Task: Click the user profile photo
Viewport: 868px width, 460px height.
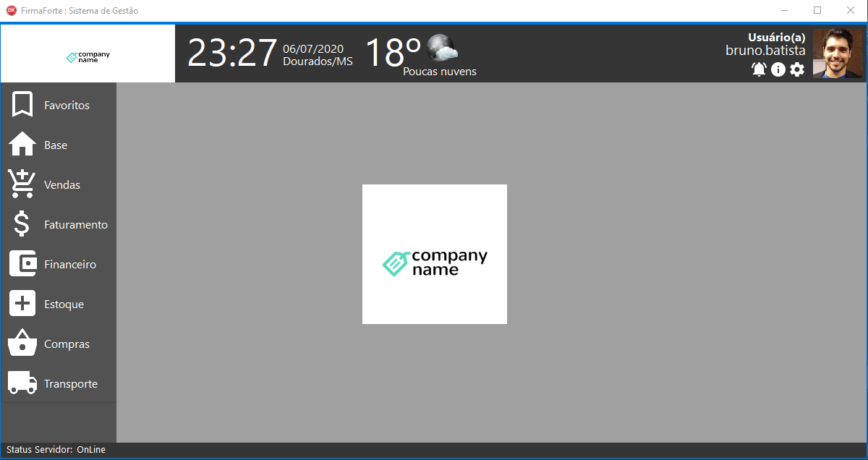Action: [x=838, y=54]
